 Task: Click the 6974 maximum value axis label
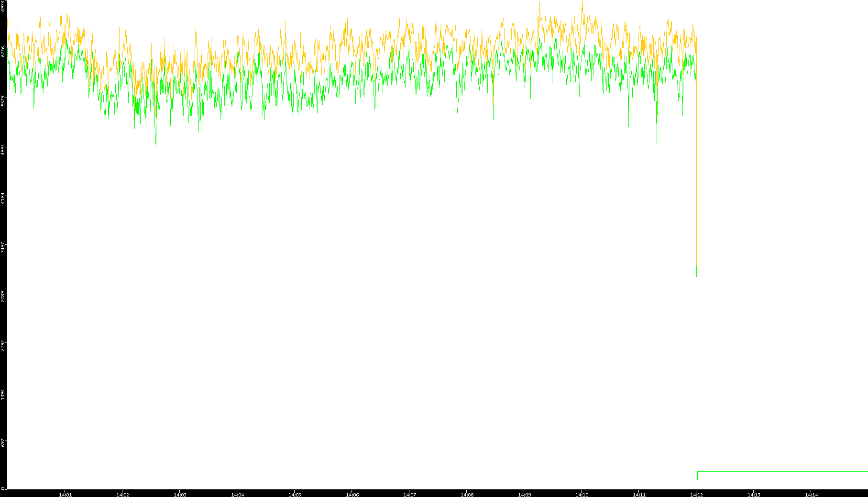(x=3, y=6)
